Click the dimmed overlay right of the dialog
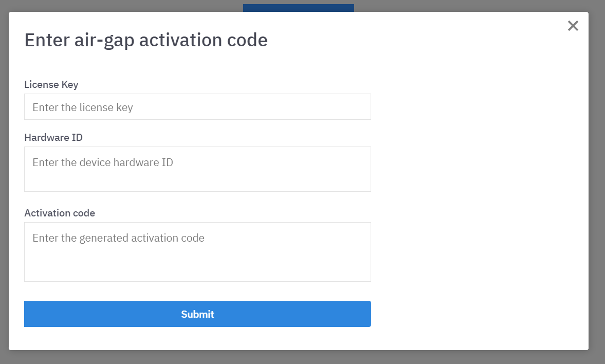The image size is (605, 364). point(597,180)
